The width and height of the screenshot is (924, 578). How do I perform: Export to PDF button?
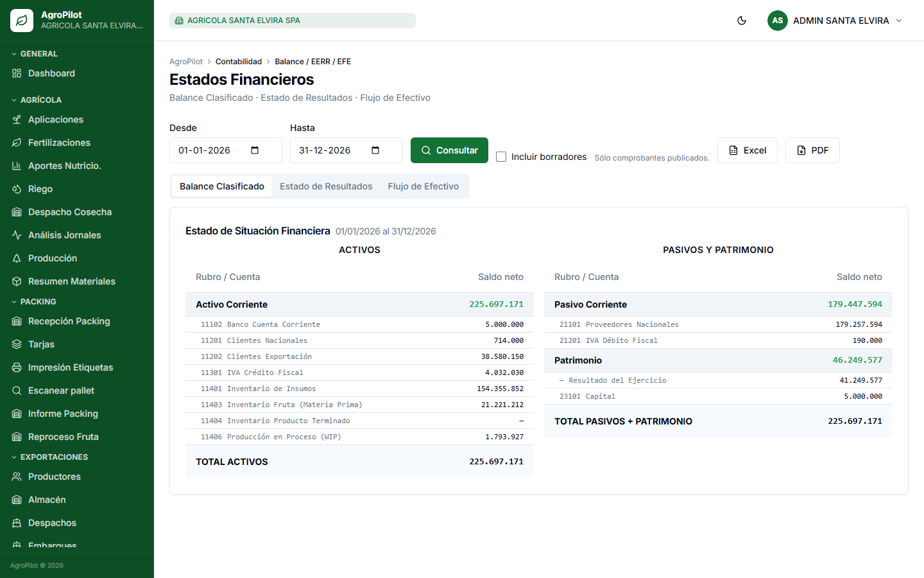click(x=812, y=150)
